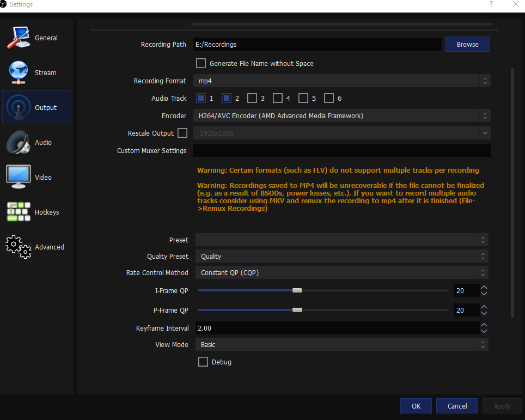Increase P-Frame QP with the up arrow

click(x=484, y=307)
